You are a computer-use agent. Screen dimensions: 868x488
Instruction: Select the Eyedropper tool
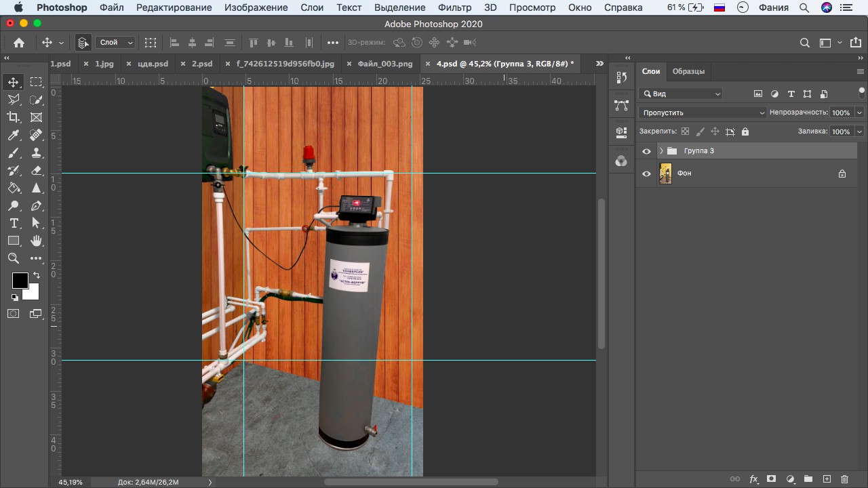14,135
